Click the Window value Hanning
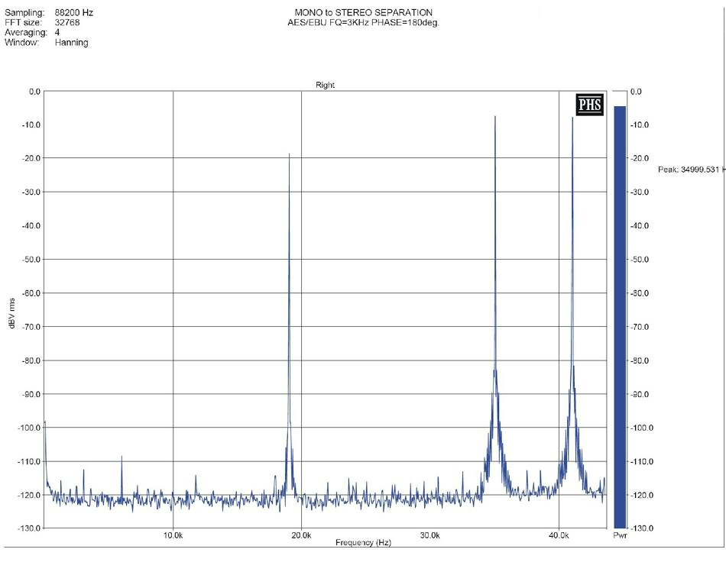Image resolution: width=726 pixels, height=588 pixels. click(x=71, y=43)
